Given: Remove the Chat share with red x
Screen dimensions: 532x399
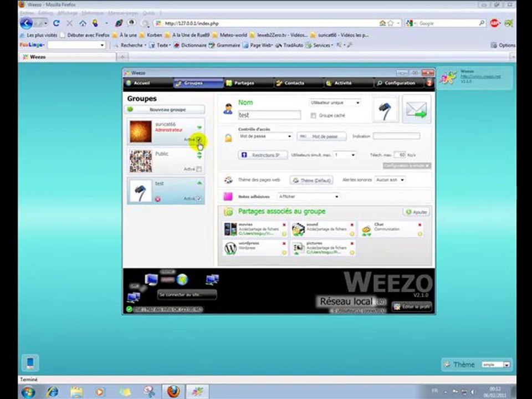Looking at the screenshot, I should coord(420,225).
